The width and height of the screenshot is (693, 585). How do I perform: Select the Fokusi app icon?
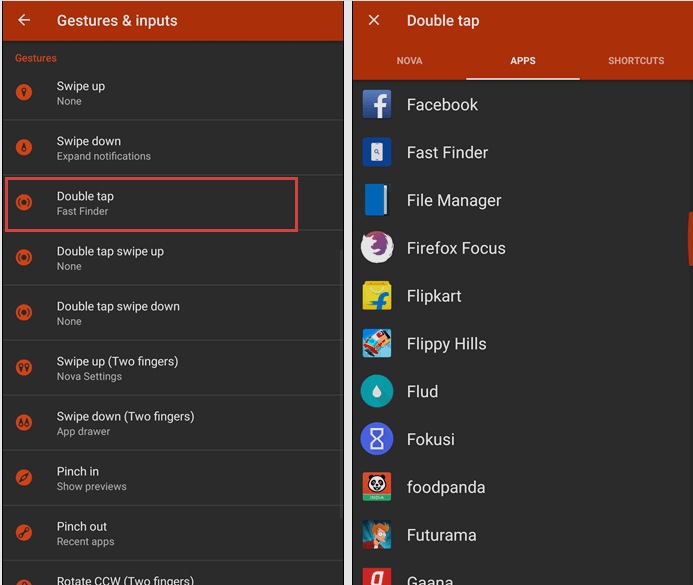click(377, 439)
